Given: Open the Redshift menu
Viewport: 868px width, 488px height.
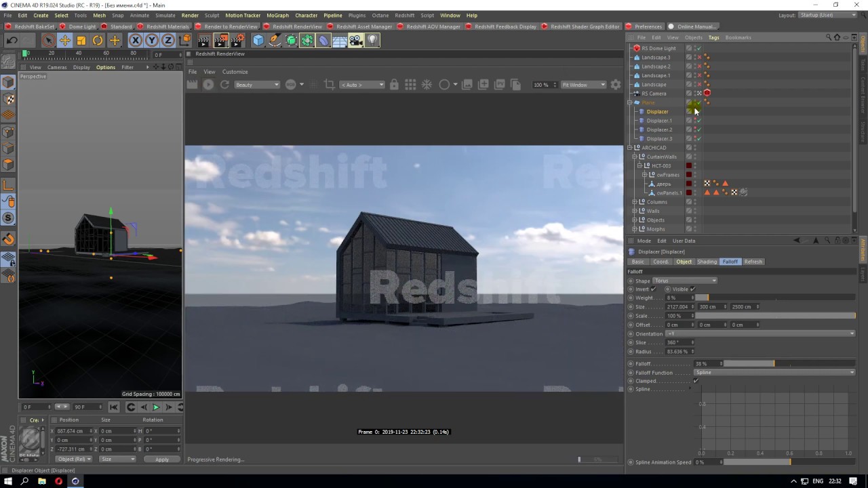Looking at the screenshot, I should pyautogui.click(x=404, y=15).
